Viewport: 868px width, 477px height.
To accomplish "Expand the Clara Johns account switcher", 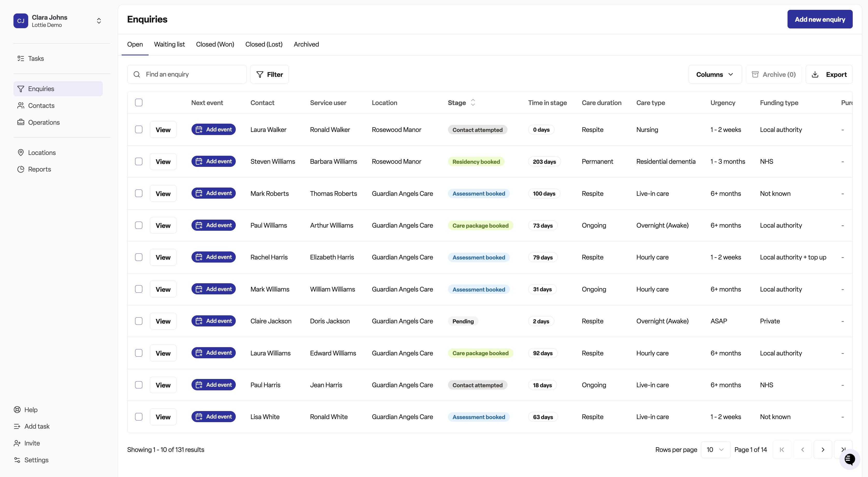I will click(x=99, y=21).
